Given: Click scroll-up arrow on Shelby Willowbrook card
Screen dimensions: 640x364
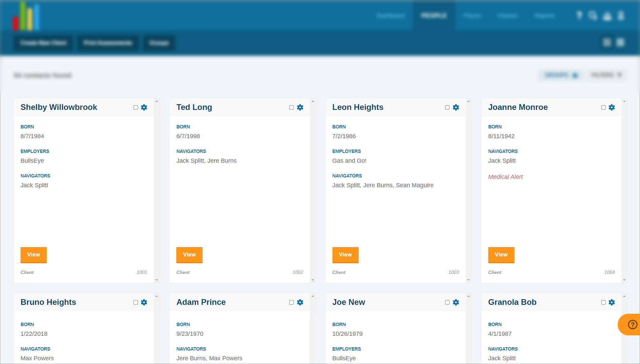Looking at the screenshot, I should click(x=156, y=101).
